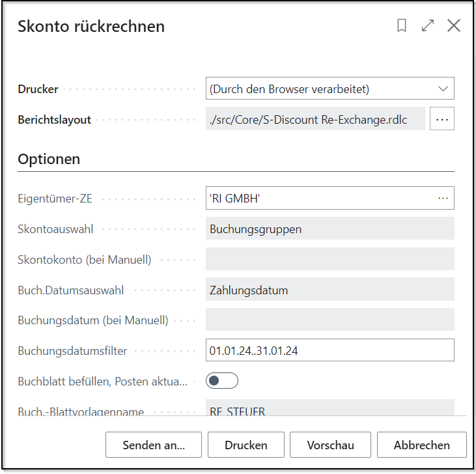
Task: Click the bookmark icon in dialog header
Action: 402,26
